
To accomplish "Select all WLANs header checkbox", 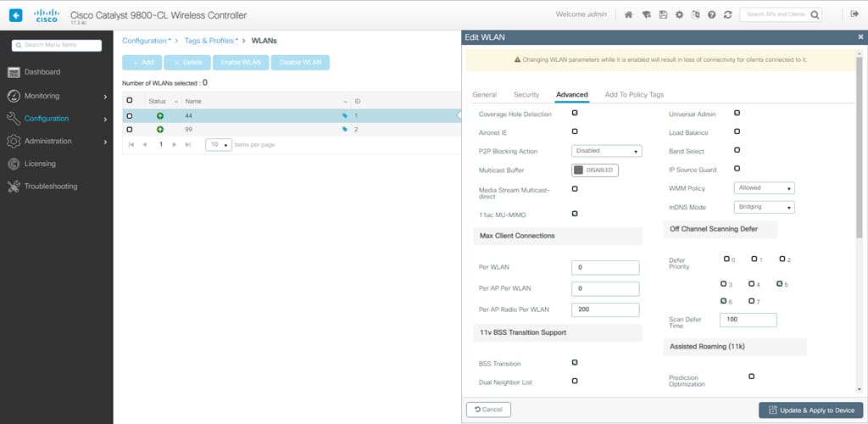I will click(130, 100).
